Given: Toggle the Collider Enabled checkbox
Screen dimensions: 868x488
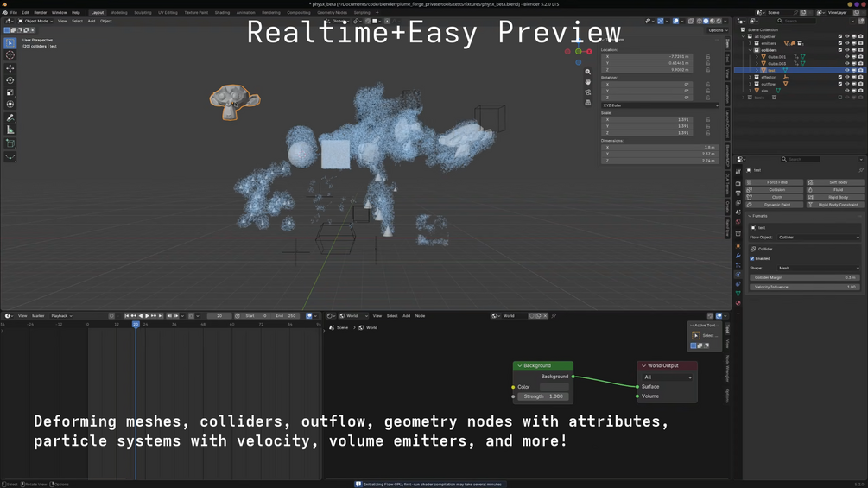Looking at the screenshot, I should (x=752, y=258).
